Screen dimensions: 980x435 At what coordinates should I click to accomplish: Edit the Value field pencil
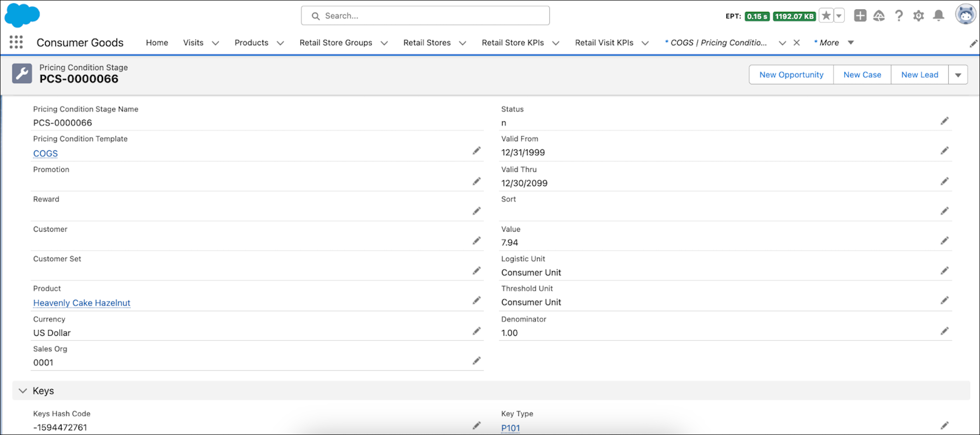point(945,241)
